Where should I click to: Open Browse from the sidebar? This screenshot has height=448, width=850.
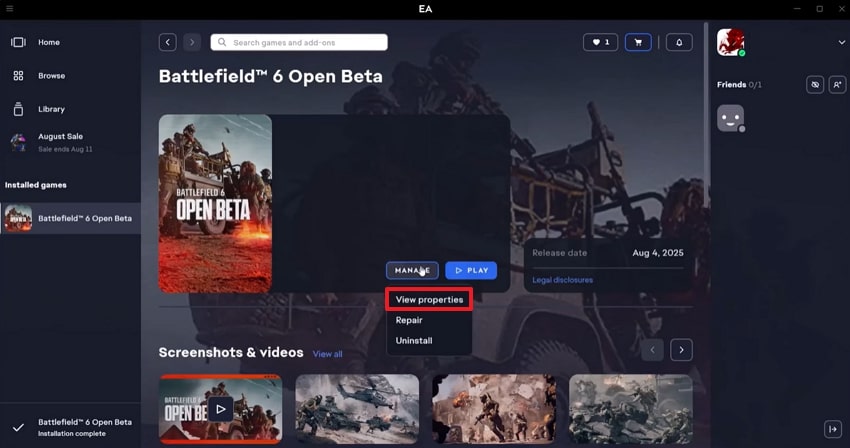pyautogui.click(x=51, y=76)
